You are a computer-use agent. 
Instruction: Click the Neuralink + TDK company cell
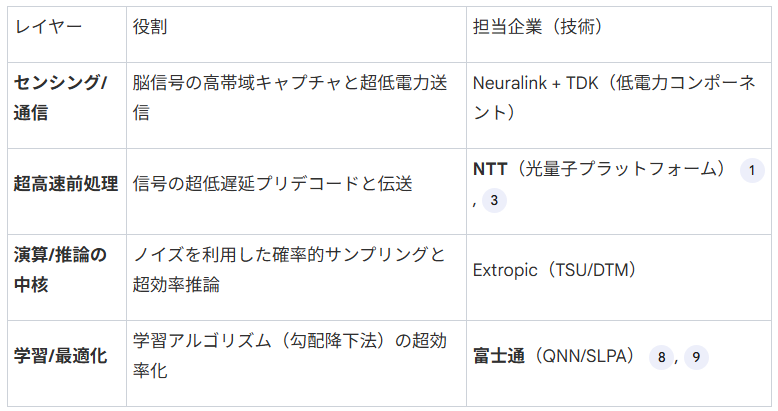(x=613, y=97)
